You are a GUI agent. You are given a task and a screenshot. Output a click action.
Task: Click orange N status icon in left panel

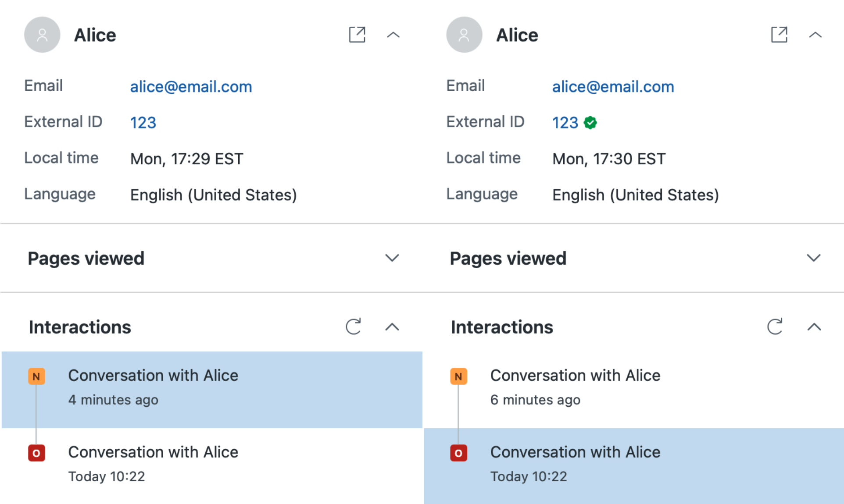[36, 376]
